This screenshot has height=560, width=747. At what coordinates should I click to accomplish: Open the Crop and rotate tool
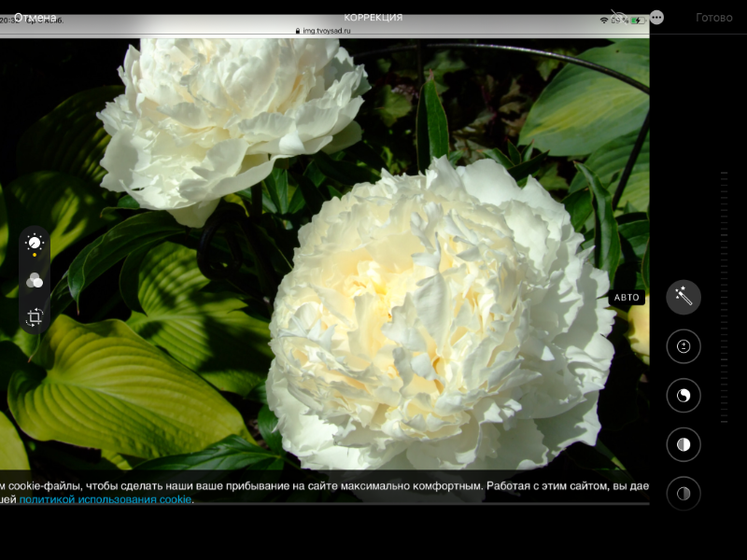click(35, 317)
